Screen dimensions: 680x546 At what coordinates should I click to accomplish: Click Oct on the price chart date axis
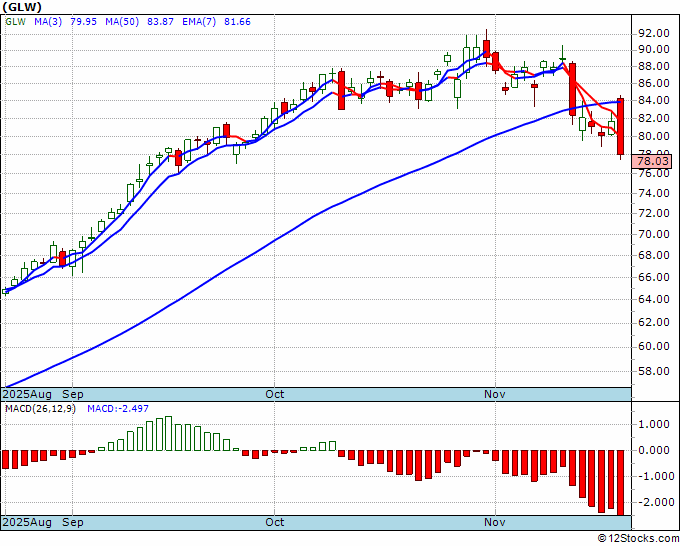(275, 394)
